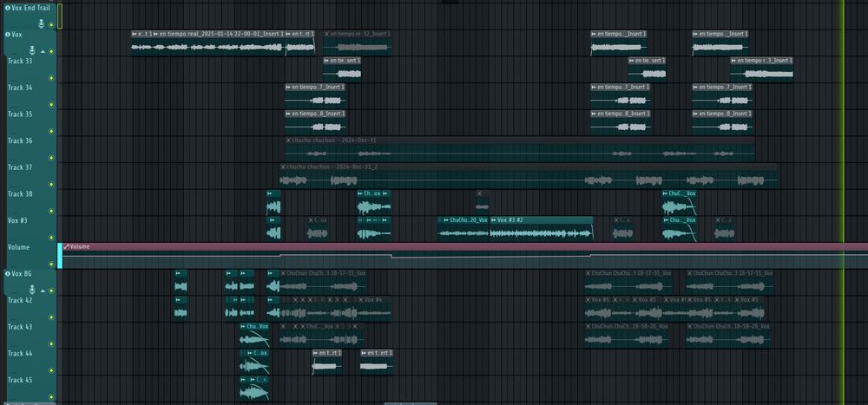Disable the Volume automation track

point(51,264)
